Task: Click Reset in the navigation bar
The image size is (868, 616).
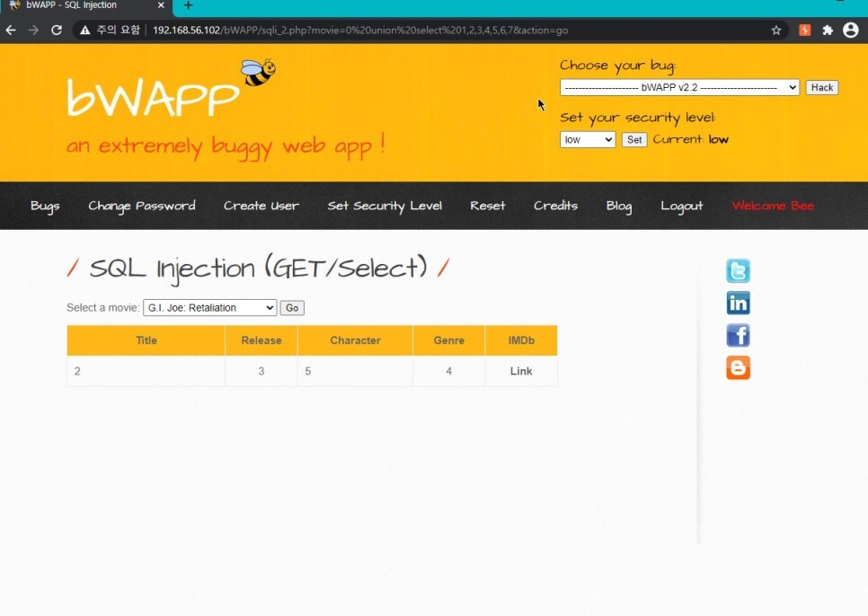Action: coord(488,206)
